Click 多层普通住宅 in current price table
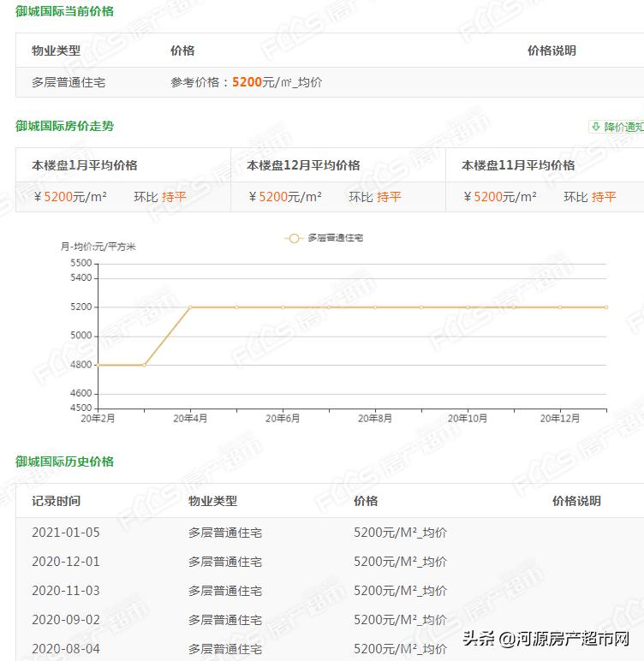The height and width of the screenshot is (661, 644). (x=69, y=82)
